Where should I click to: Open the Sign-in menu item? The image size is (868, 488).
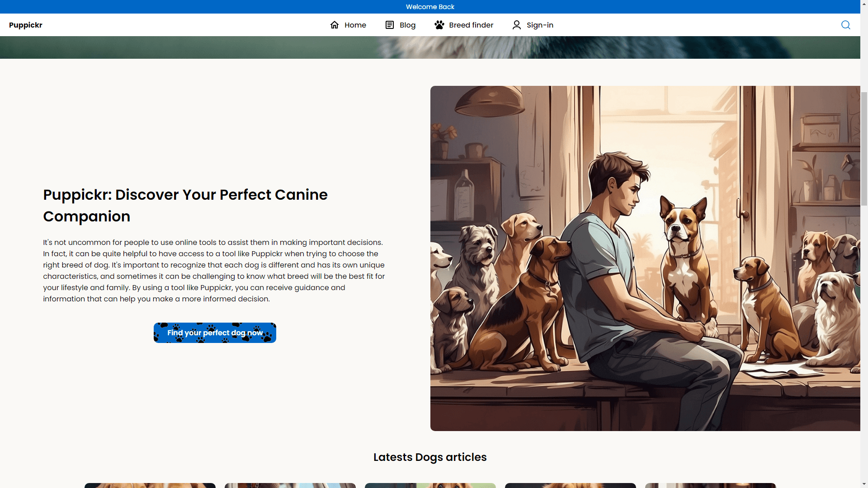[533, 25]
